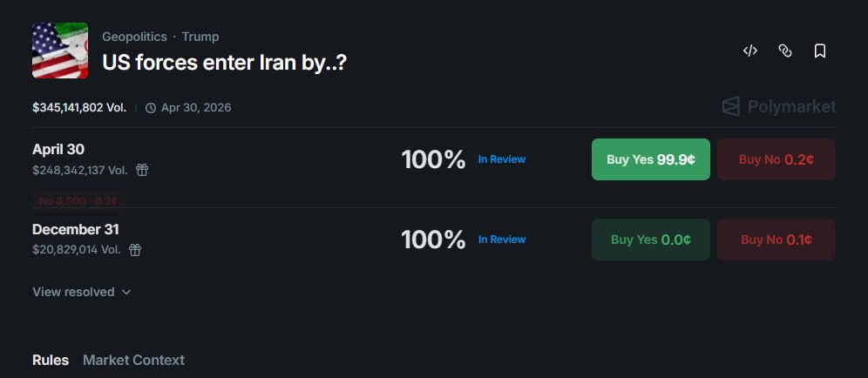Image resolution: width=868 pixels, height=378 pixels.
Task: Click the US-Iran flag market thumbnail
Action: pyautogui.click(x=60, y=51)
